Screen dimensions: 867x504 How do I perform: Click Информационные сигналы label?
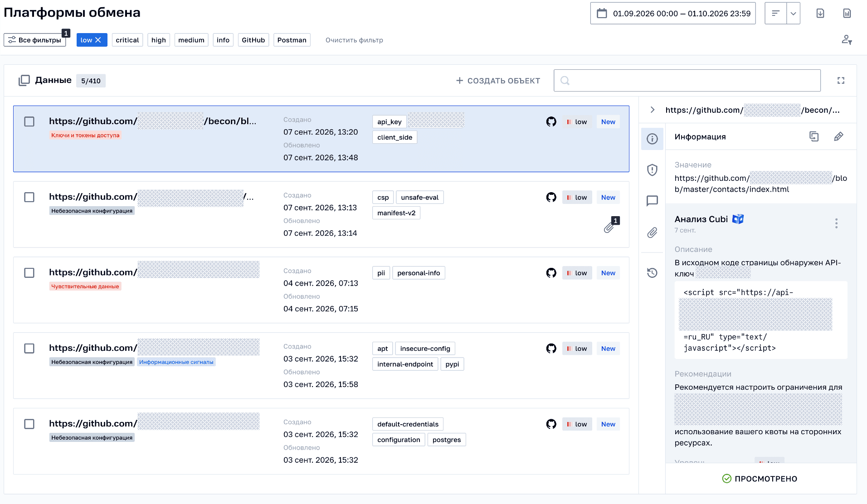(x=176, y=362)
